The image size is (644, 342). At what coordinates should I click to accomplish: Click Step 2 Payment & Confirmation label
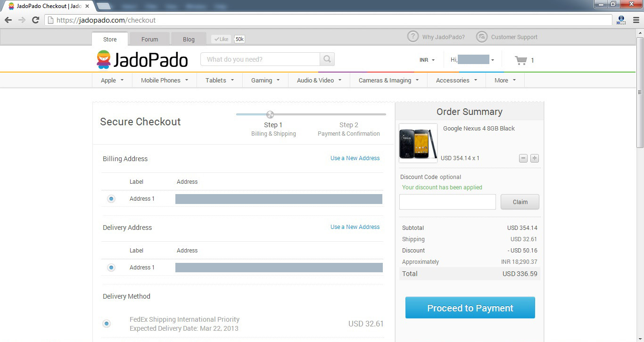[x=349, y=129]
